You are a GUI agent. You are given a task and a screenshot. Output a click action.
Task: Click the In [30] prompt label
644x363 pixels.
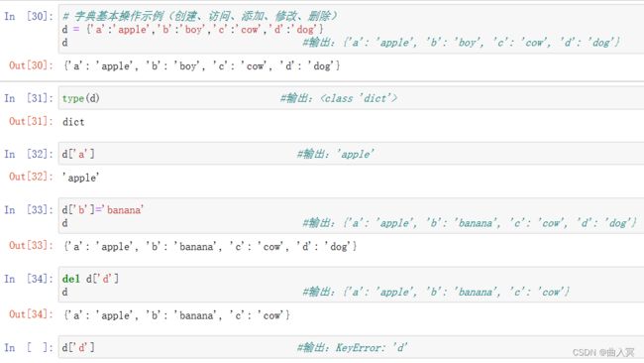tap(29, 17)
